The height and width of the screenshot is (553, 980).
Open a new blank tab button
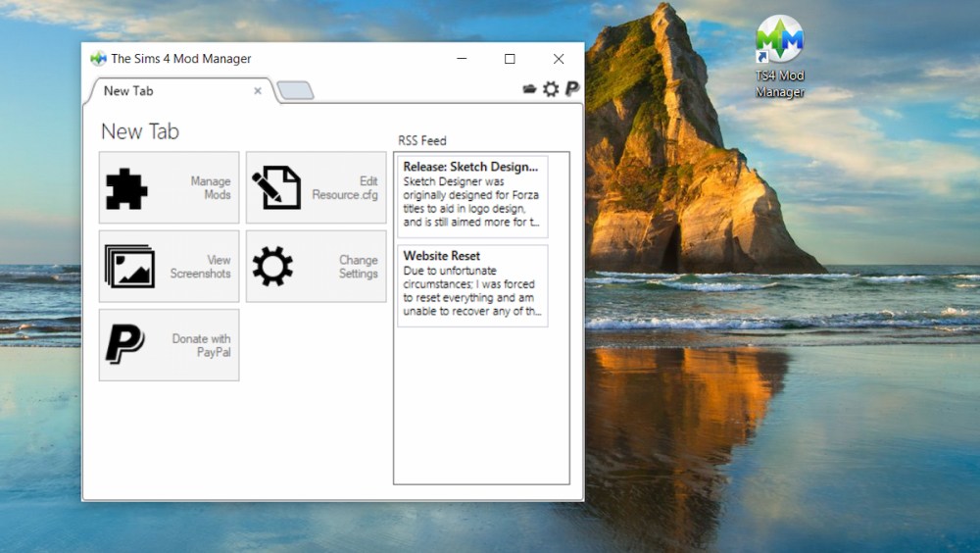coord(295,91)
